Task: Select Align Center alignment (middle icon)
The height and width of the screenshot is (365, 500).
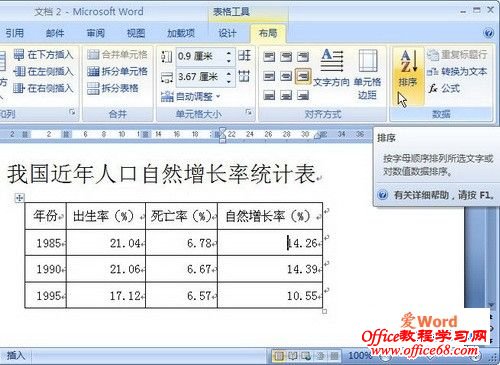Action: pyautogui.click(x=286, y=76)
